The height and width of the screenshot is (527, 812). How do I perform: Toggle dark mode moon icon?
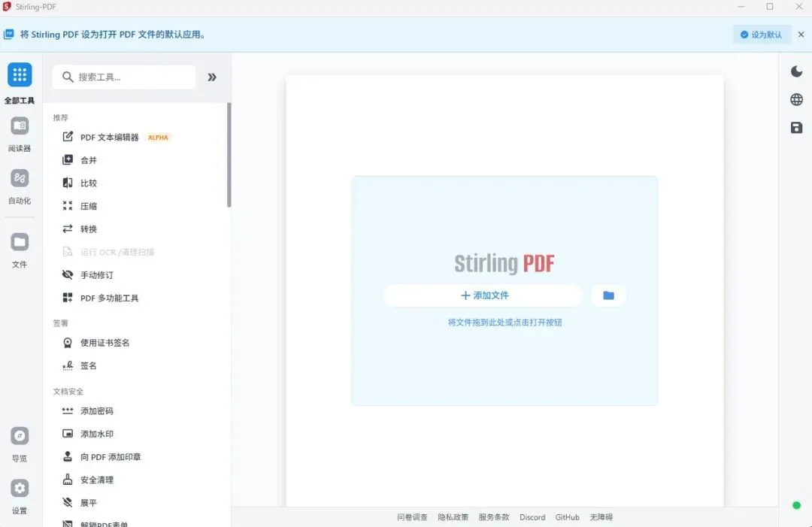tap(796, 71)
